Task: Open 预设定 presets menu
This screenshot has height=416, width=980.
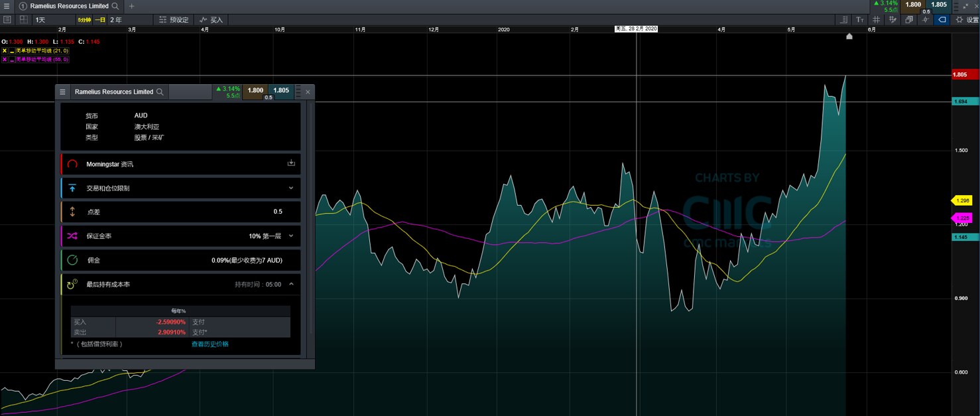Action: coord(174,20)
